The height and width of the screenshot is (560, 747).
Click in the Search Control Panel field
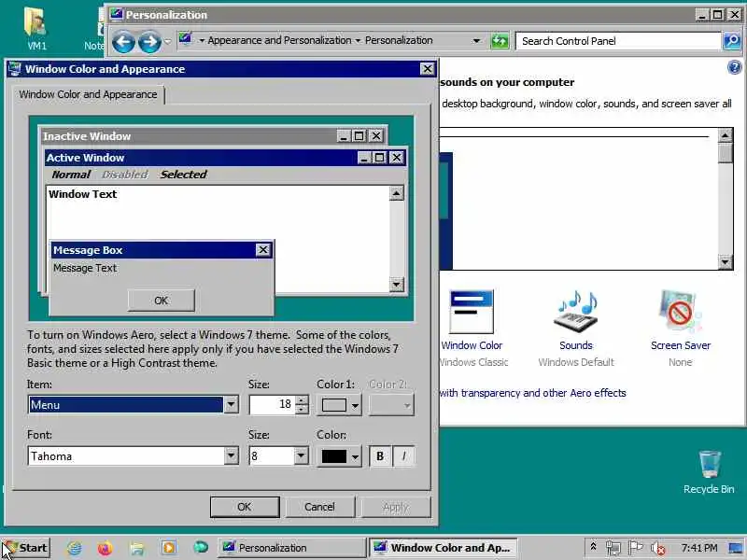[x=618, y=41]
